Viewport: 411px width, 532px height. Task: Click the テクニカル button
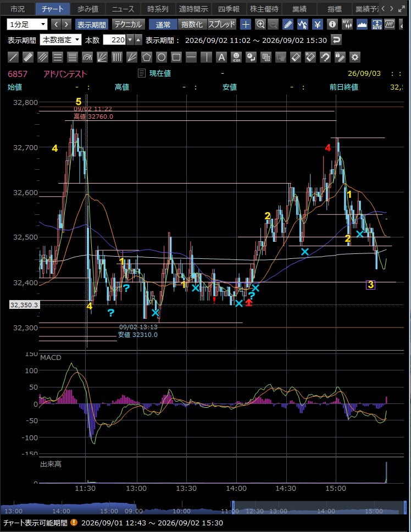tap(128, 24)
